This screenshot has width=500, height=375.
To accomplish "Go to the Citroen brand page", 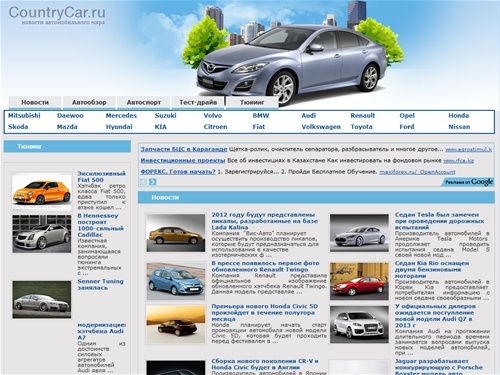I will point(215,127).
